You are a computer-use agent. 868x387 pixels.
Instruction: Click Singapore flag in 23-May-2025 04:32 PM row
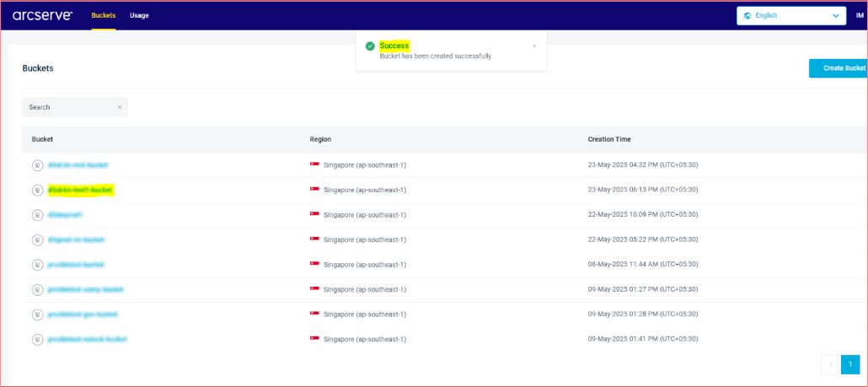(x=314, y=164)
